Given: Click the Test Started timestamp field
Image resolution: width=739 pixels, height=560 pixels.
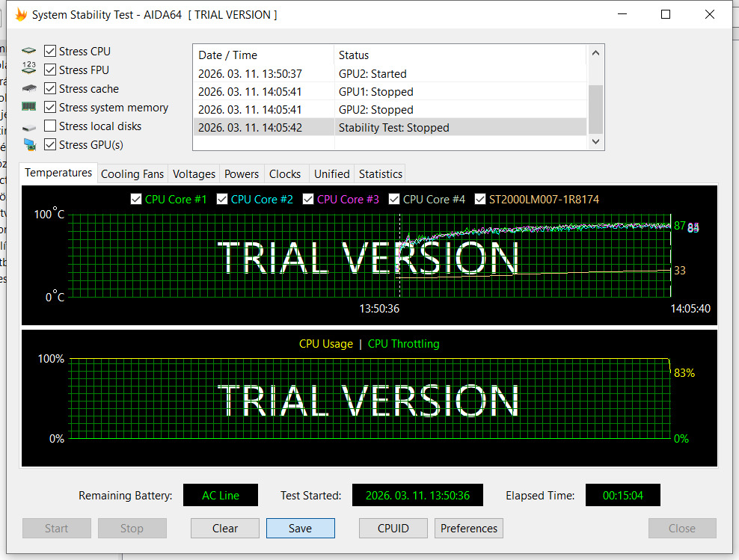Looking at the screenshot, I should click(x=417, y=496).
